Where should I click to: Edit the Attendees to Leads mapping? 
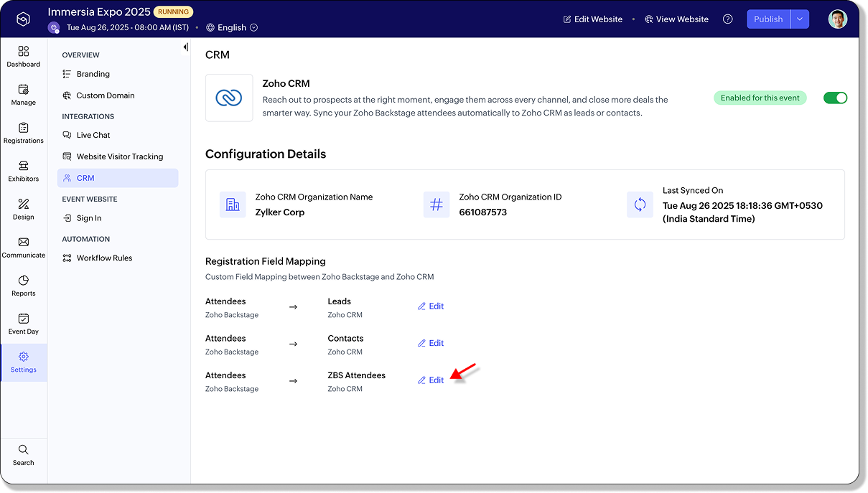[431, 306]
